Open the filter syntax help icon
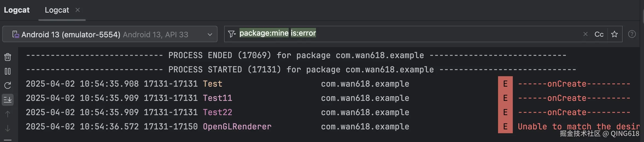 tap(632, 34)
